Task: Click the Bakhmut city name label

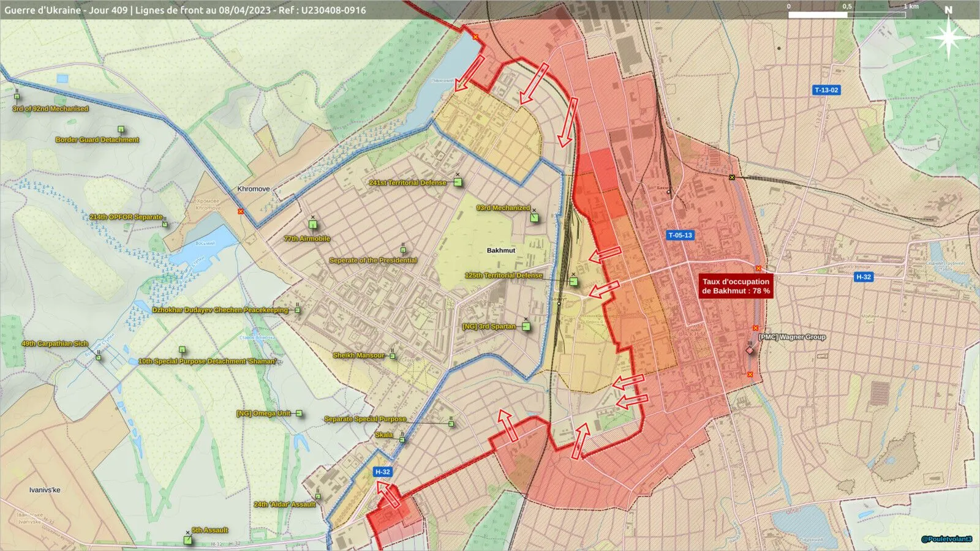Action: [501, 250]
